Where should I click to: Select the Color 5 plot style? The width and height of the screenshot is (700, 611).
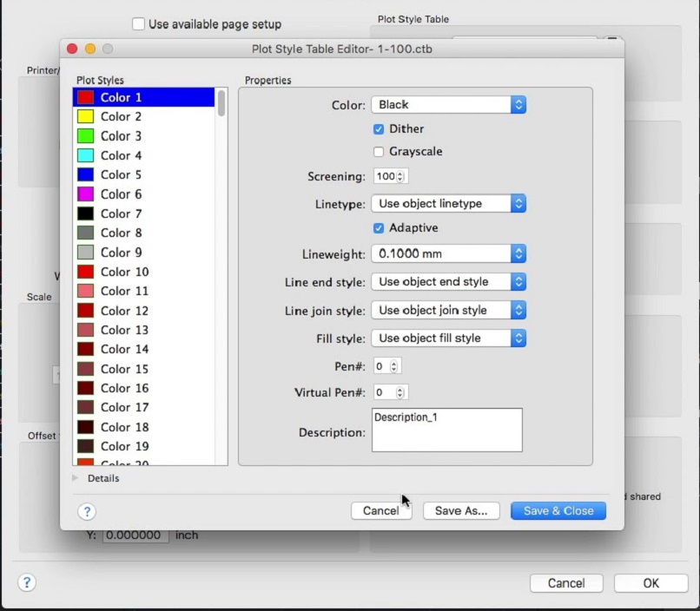coord(121,174)
